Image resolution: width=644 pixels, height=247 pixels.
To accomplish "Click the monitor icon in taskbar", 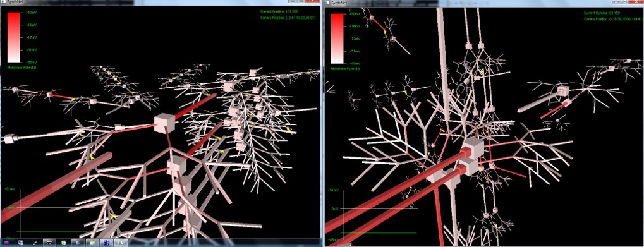I will [121, 243].
